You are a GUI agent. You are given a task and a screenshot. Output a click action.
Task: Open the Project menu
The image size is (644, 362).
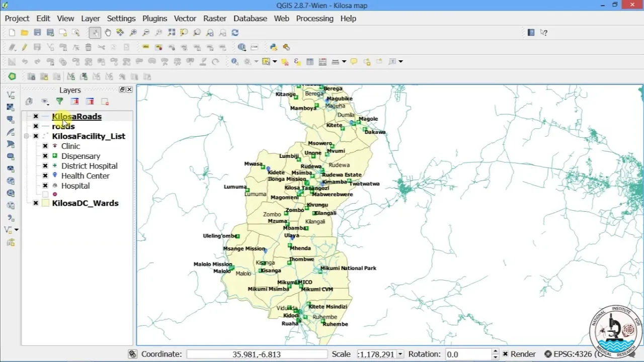[x=17, y=18]
